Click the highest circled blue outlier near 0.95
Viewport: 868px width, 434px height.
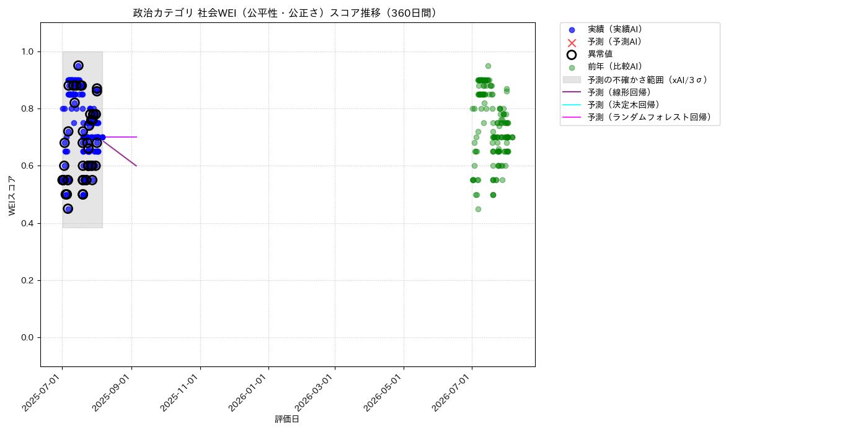78,66
